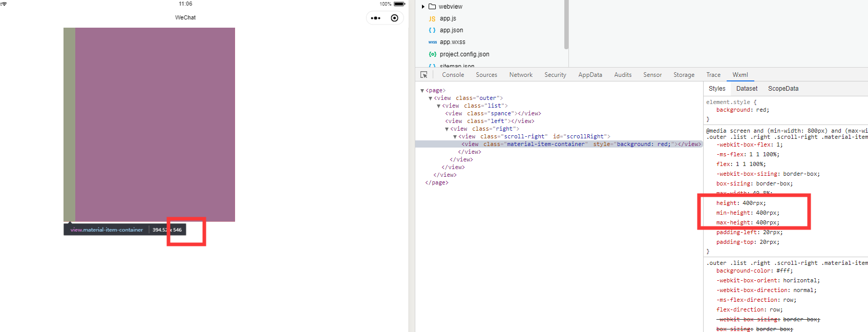The image size is (868, 332).
Task: Click the file tree vertical scrollbar
Action: 566,25
